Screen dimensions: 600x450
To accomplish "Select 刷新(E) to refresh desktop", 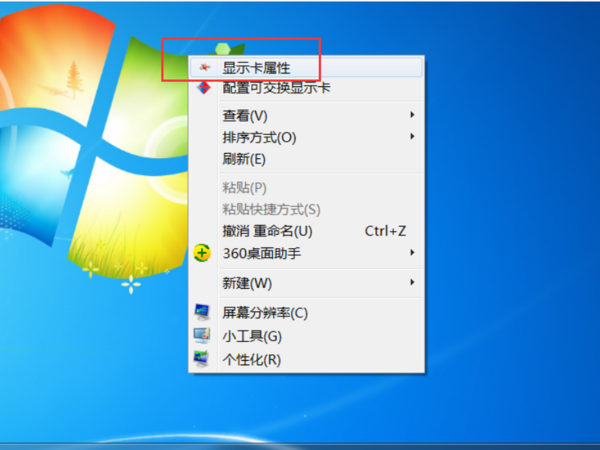I will click(x=244, y=159).
